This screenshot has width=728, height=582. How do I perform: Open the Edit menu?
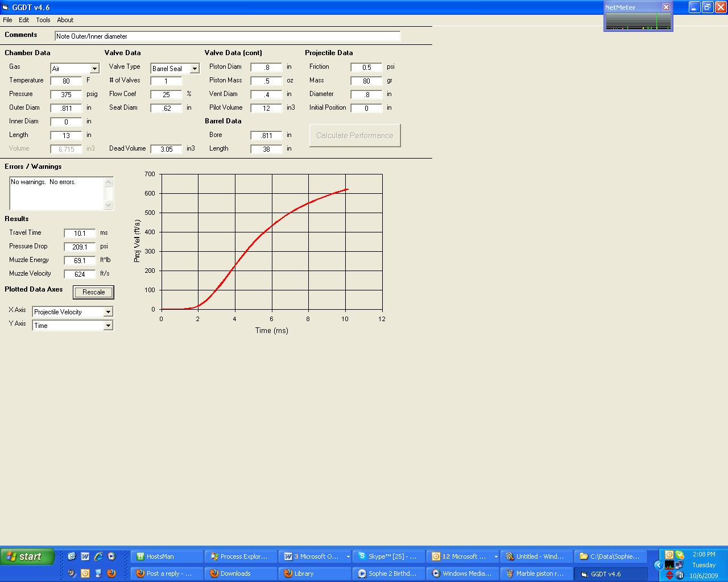tap(24, 20)
